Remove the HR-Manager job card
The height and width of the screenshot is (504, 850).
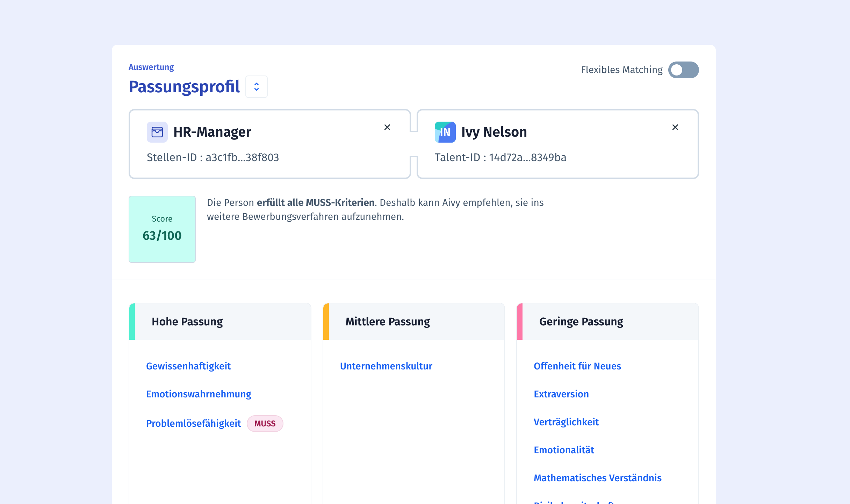coord(387,127)
